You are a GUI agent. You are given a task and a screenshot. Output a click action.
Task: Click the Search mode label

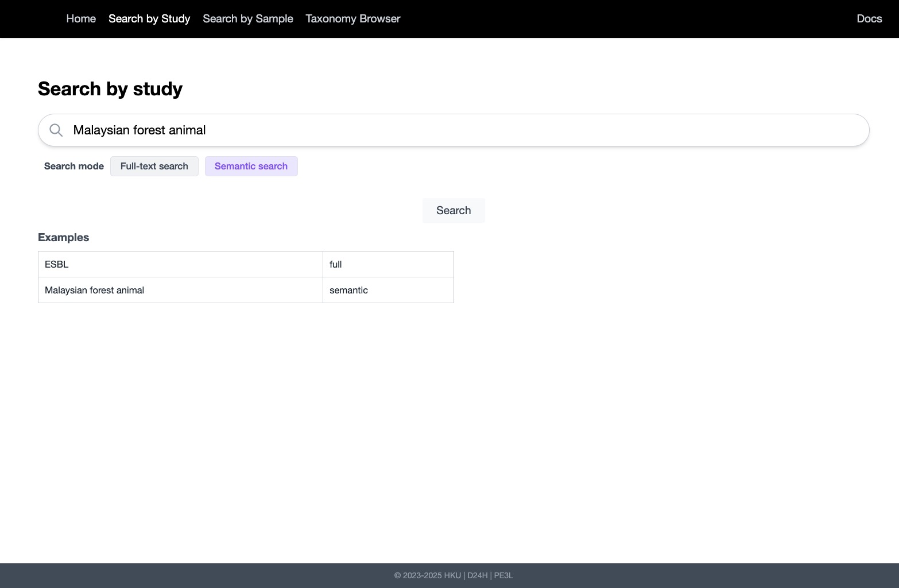pos(74,167)
